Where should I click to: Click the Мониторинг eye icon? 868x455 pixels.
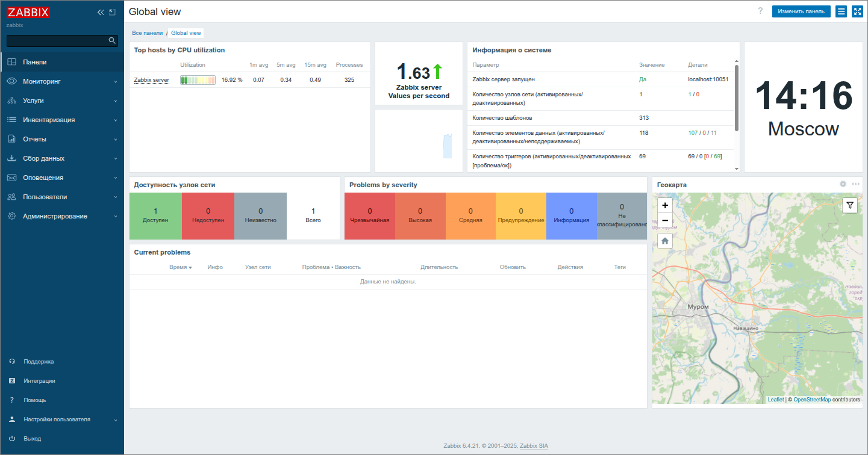coord(11,81)
